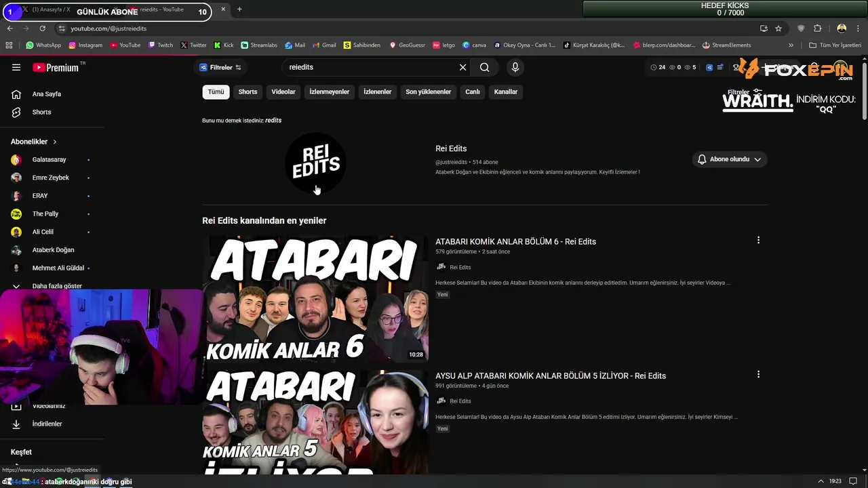Open the browser extensions puzzle icon

(x=817, y=28)
